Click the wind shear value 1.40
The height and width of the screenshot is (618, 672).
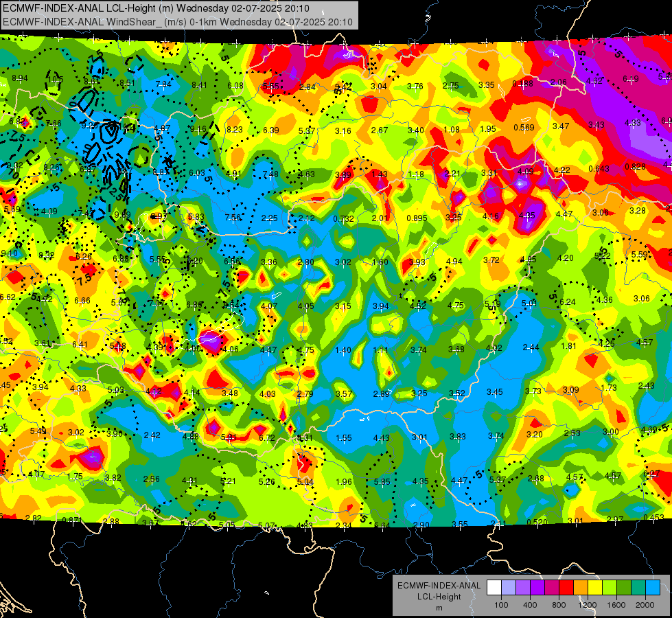coord(343,350)
